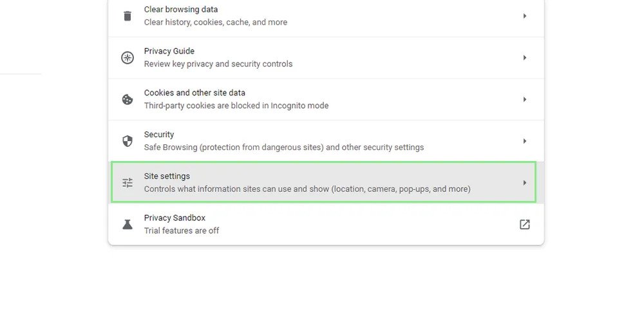644x322 pixels.
Task: Expand the Security row arrow
Action: [525, 141]
